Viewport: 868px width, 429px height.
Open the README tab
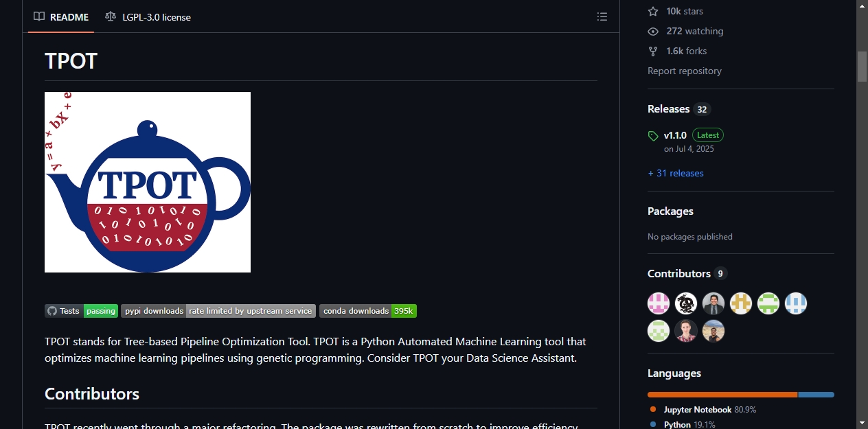tap(61, 17)
